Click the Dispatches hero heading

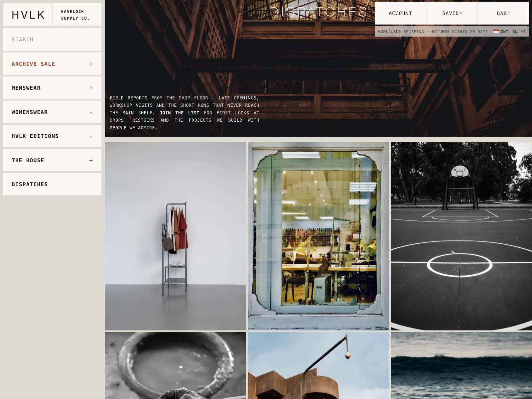click(x=318, y=12)
